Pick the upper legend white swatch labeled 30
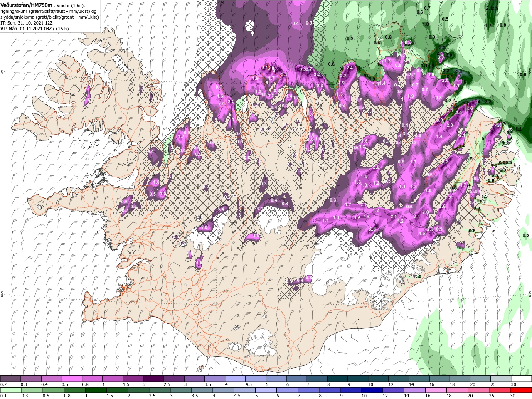Viewport: 532px width, 399px height. [521, 379]
